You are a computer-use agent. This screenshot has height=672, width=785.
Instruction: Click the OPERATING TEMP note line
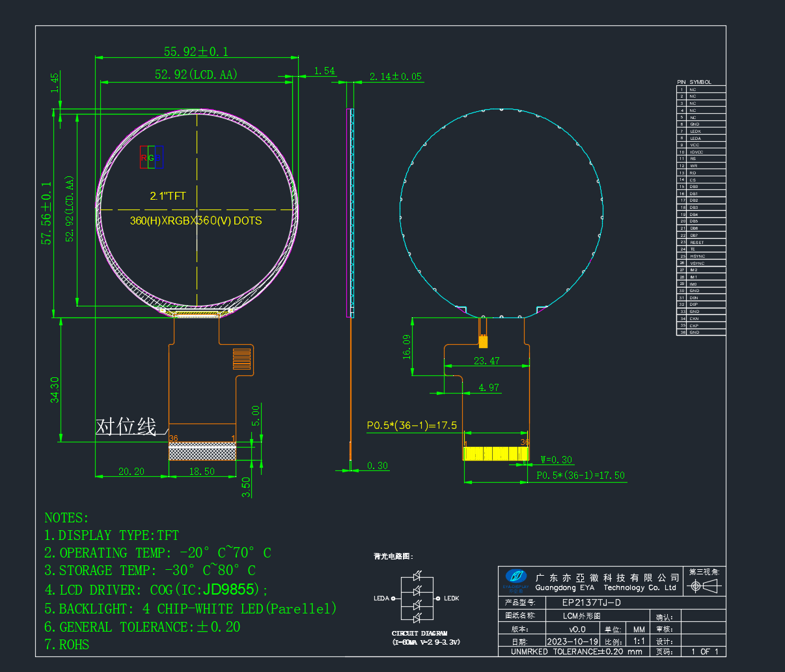coord(158,553)
